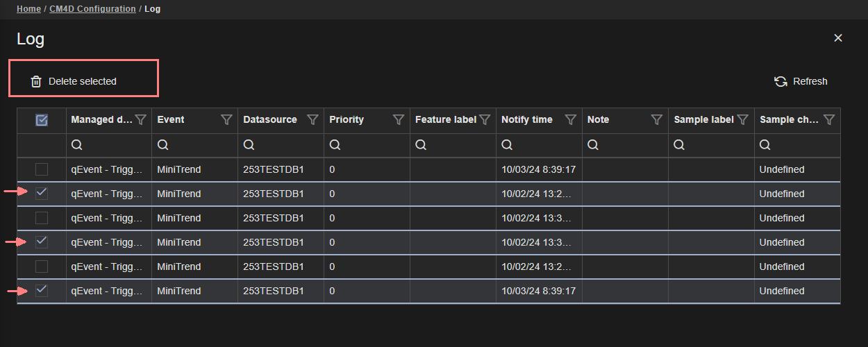Click the Note column filter icon
The height and width of the screenshot is (347, 868).
tap(657, 120)
